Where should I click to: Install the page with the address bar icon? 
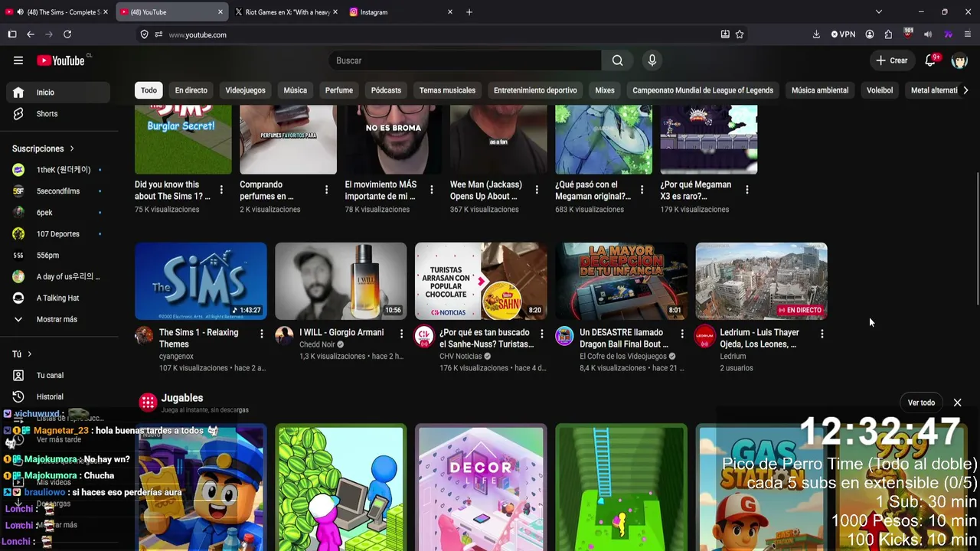click(725, 34)
